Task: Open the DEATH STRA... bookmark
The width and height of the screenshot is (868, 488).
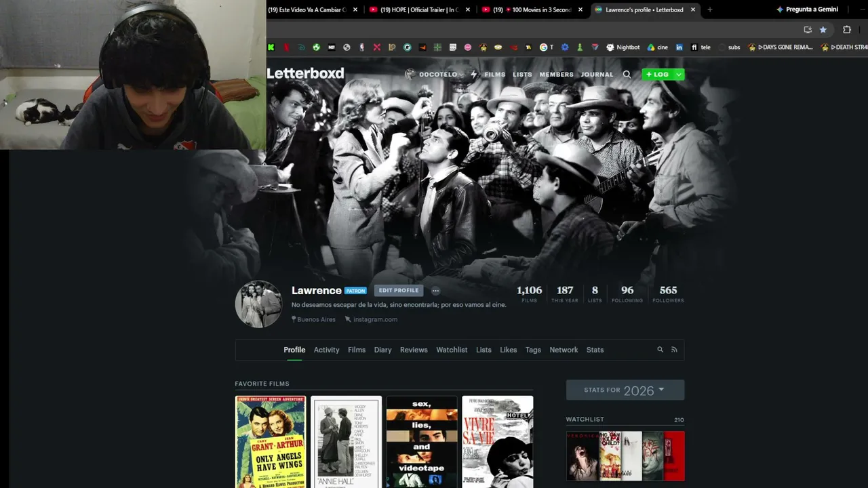Action: tap(844, 47)
